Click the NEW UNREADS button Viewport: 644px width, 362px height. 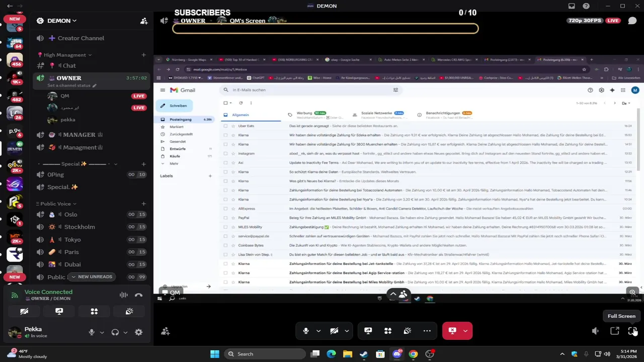(x=91, y=277)
